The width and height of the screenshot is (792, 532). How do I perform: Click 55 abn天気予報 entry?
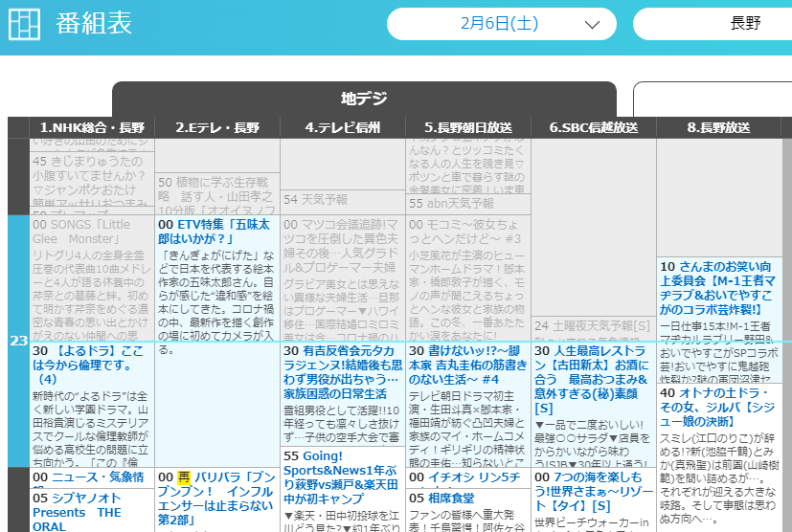coord(452,204)
